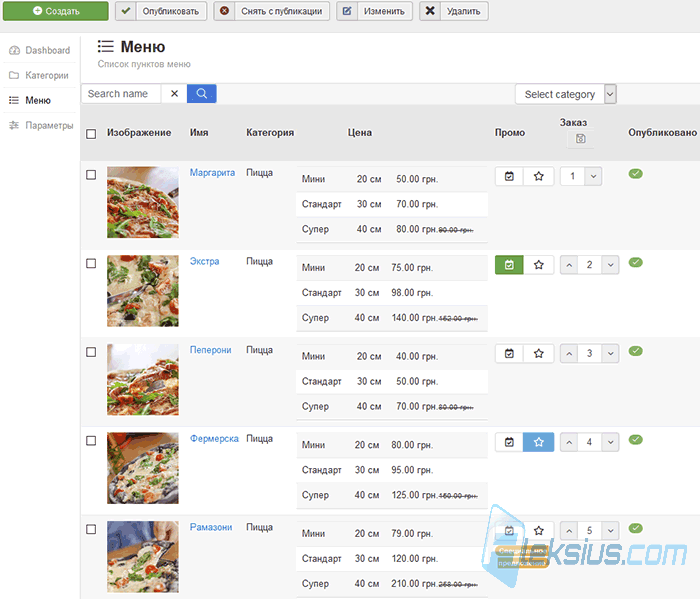Toggle published status for Пеперони
The height and width of the screenshot is (599, 700).
636,351
